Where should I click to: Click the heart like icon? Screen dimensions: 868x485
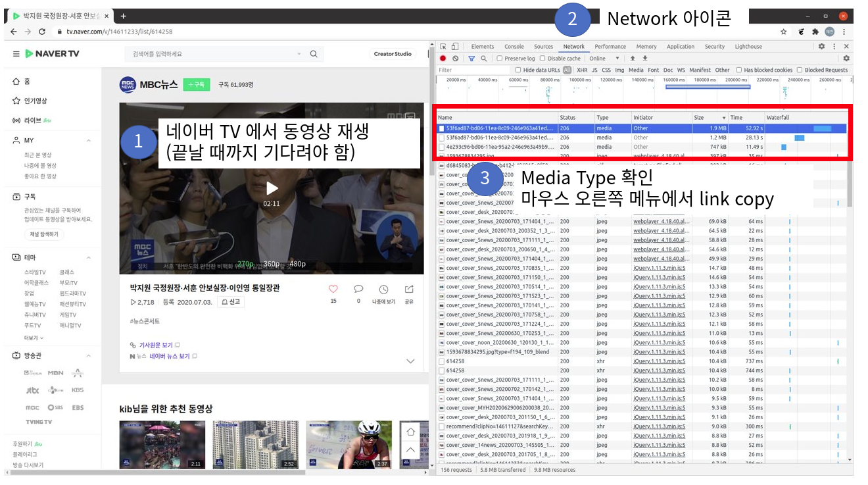tap(333, 289)
